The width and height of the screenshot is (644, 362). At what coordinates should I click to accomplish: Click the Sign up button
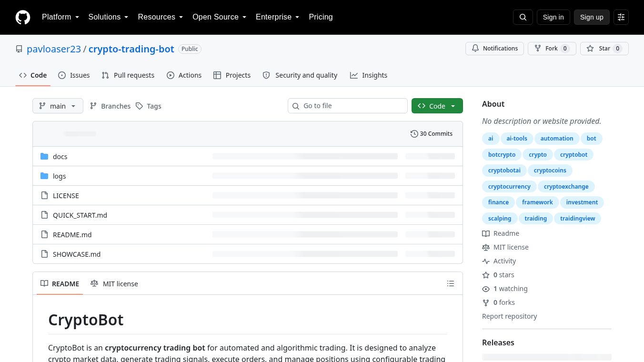click(592, 17)
